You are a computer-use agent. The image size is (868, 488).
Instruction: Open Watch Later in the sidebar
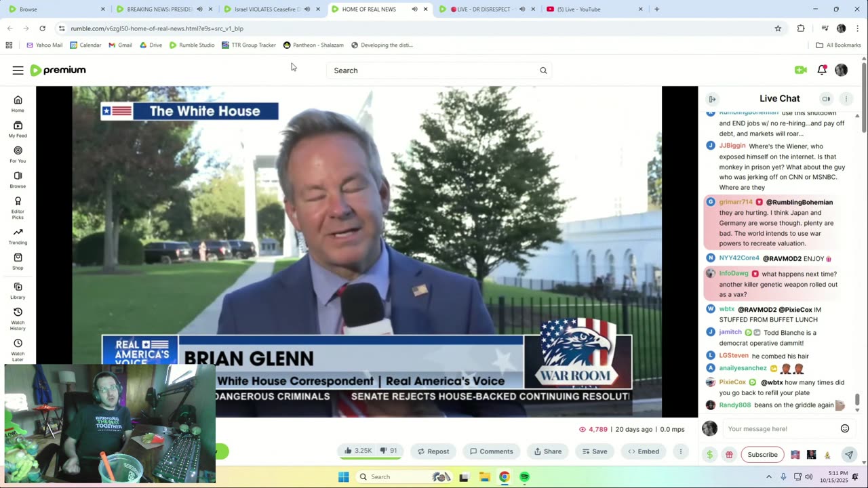(x=18, y=350)
